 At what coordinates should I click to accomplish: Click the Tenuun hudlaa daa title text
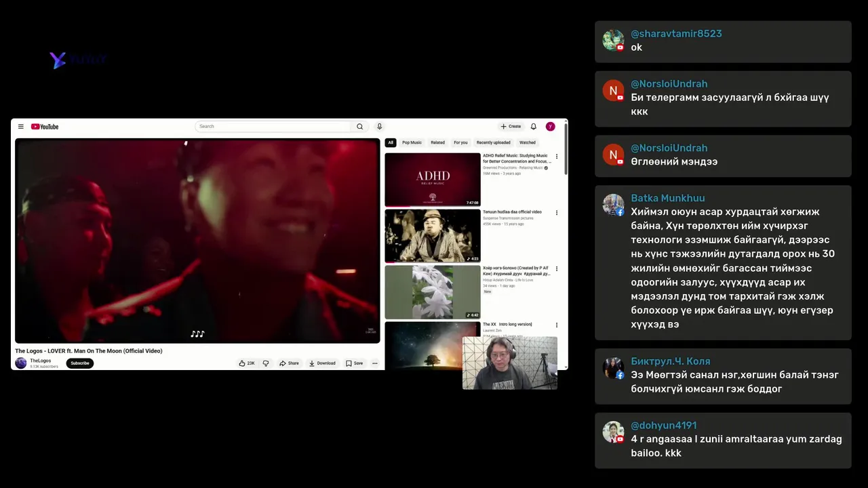pos(512,212)
